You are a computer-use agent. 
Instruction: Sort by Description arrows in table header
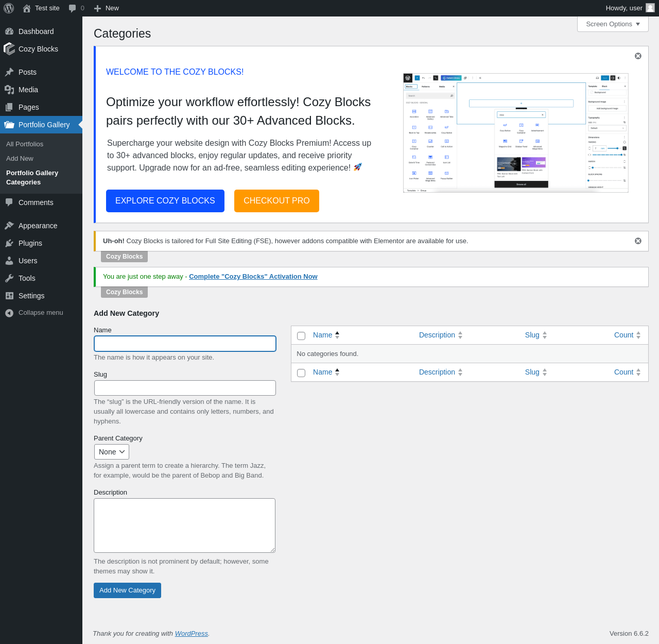(460, 335)
